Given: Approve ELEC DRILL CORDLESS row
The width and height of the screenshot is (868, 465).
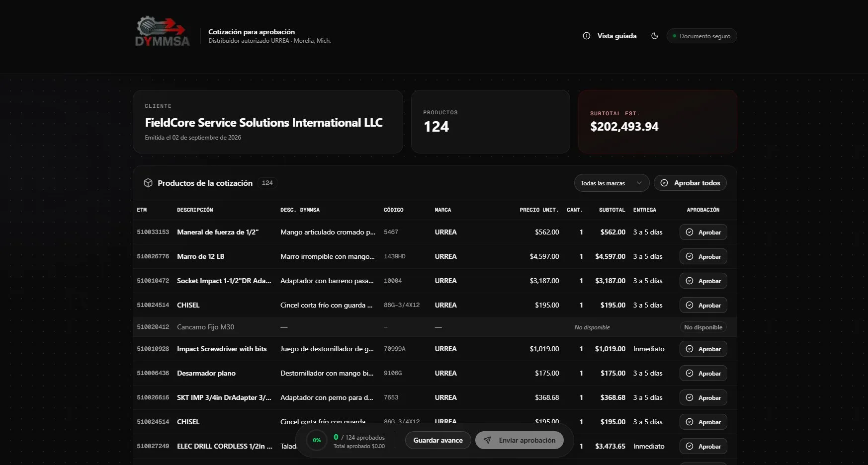Looking at the screenshot, I should click(703, 446).
